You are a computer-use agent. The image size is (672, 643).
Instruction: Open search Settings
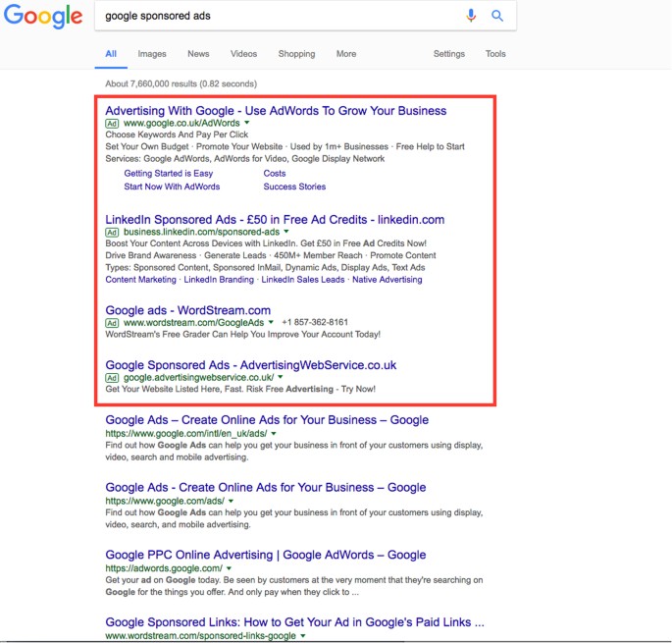click(x=448, y=54)
